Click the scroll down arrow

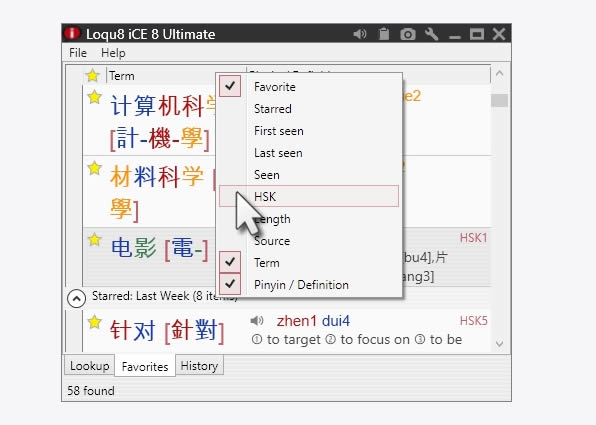tap(499, 344)
